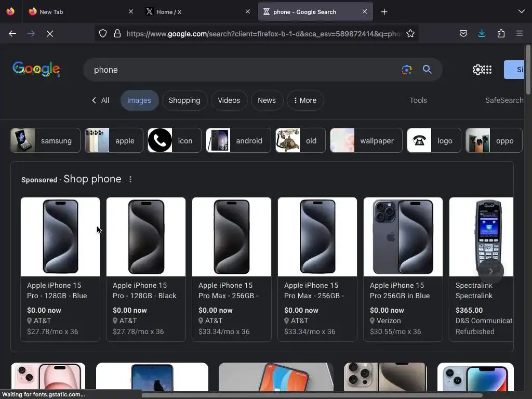Screen dimensions: 532x399
Task: Click $30.55/mo x 36 payment text
Action: coord(395,331)
